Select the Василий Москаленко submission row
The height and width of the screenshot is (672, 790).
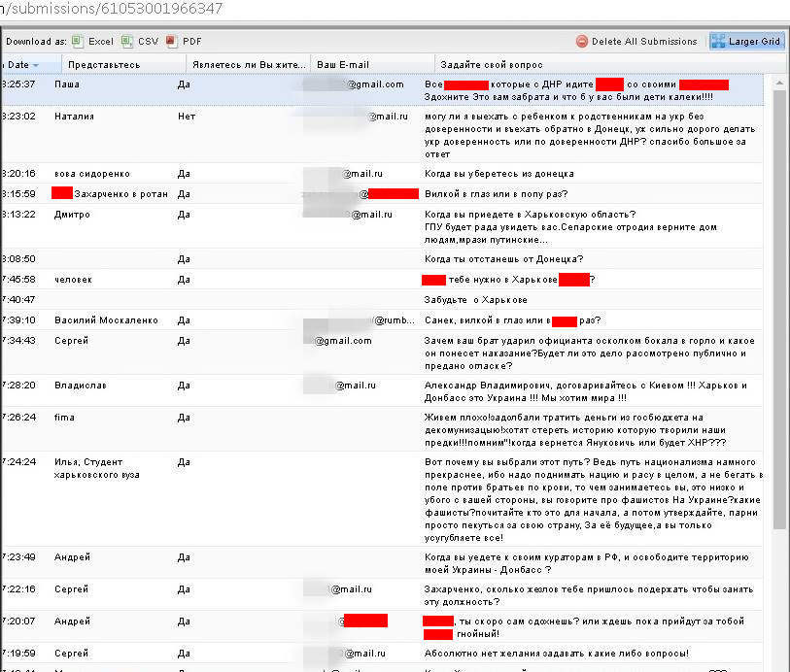tap(106, 320)
